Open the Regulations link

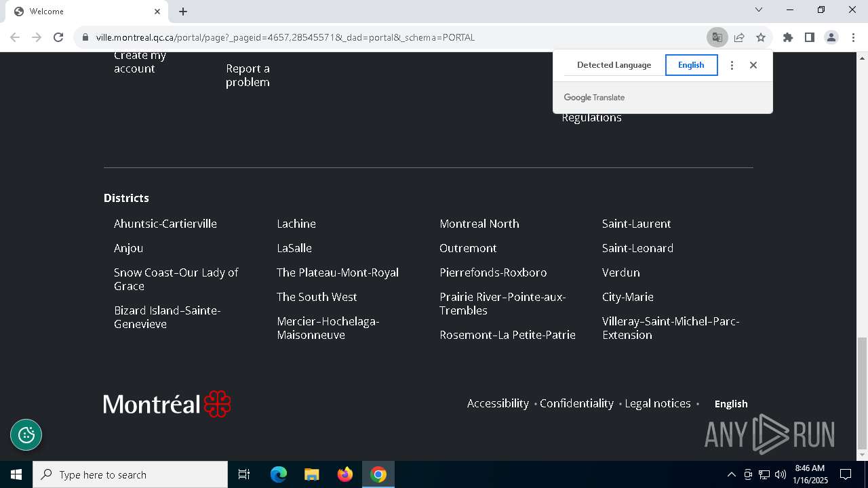coord(591,118)
